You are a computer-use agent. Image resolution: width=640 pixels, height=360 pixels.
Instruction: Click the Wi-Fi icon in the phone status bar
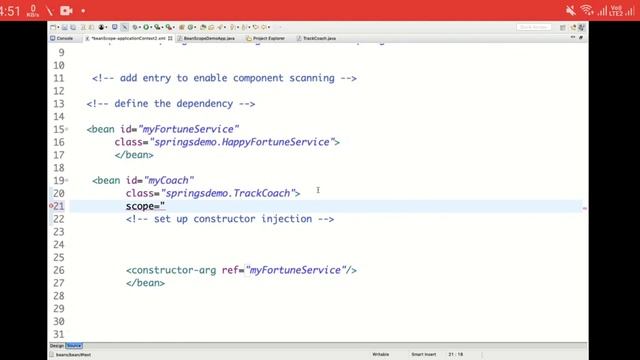click(x=587, y=10)
